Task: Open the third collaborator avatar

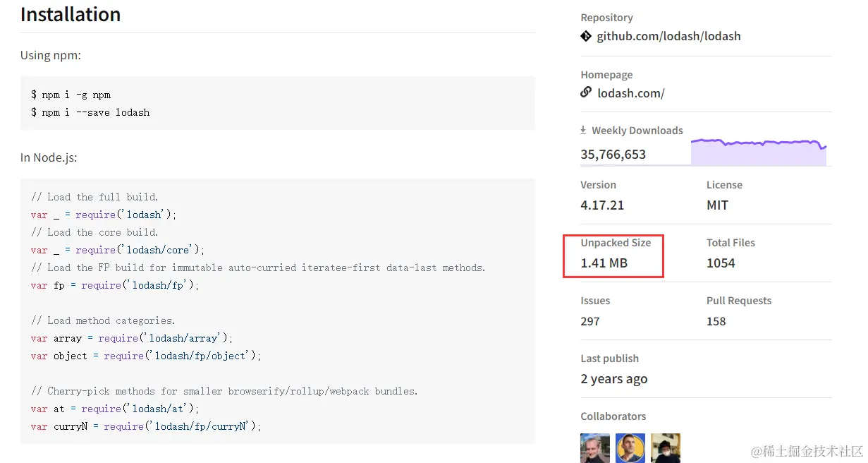Action: [x=666, y=448]
